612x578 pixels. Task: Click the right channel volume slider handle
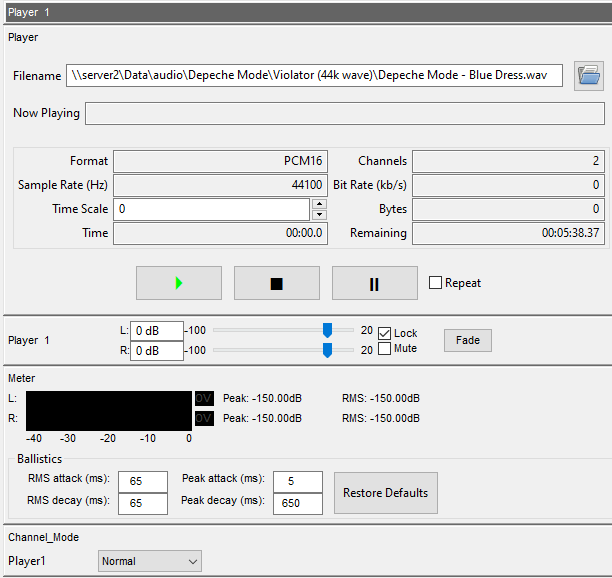tap(327, 350)
